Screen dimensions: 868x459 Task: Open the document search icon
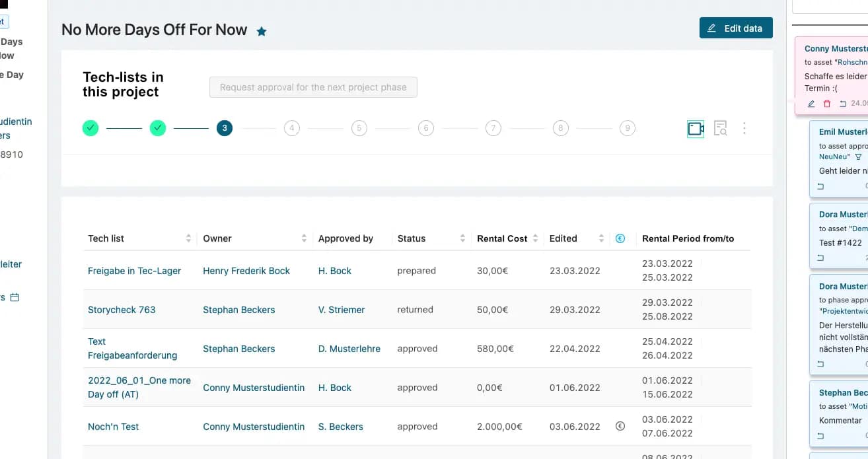[721, 129]
